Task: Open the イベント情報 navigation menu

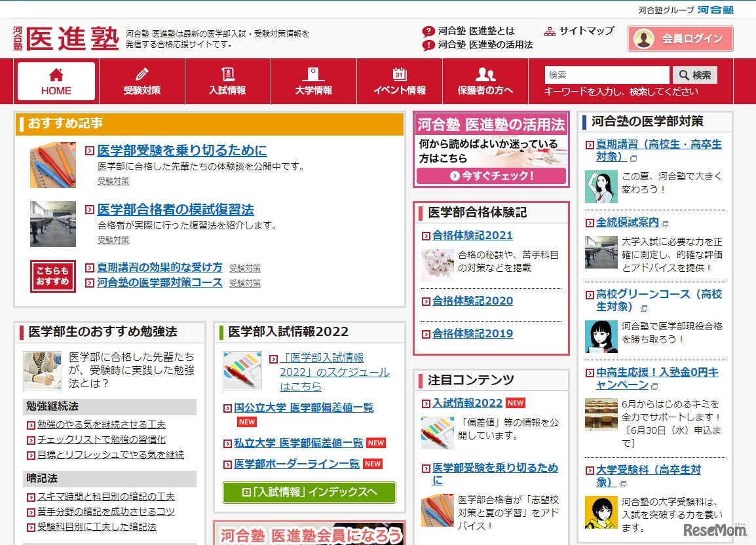Action: (x=400, y=81)
